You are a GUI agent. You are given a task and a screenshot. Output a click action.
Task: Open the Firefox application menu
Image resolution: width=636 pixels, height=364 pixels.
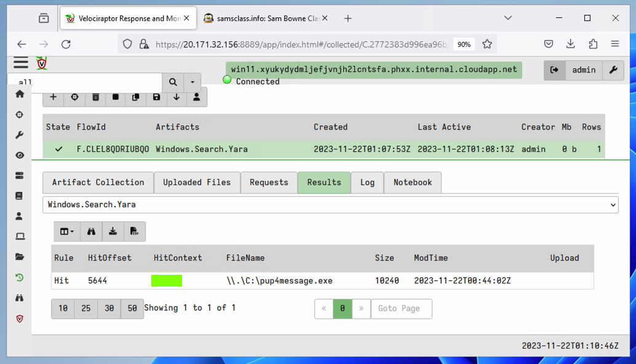coord(615,44)
